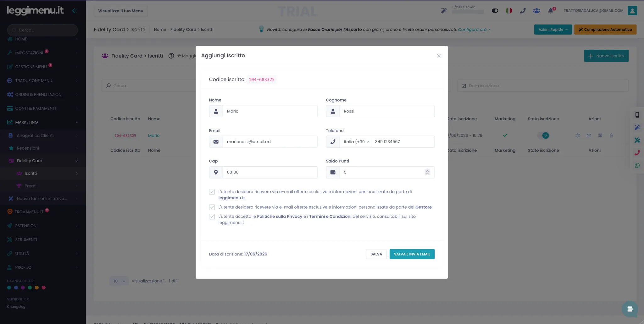Collapse the Fidelity Card sidebar submenu
The image size is (644, 324).
(43, 161)
